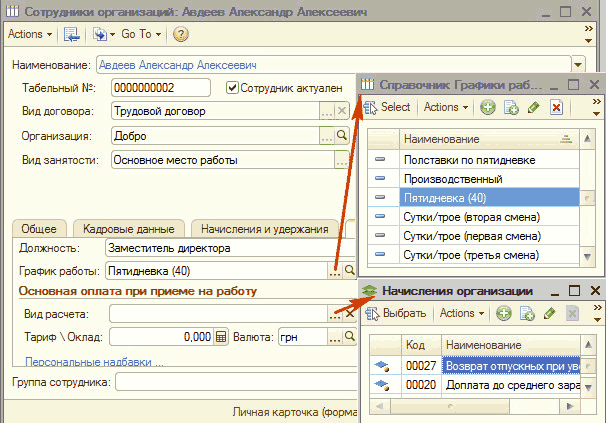Clear the Вид договора field with X
Viewport: 606px width, 423px height.
342,111
